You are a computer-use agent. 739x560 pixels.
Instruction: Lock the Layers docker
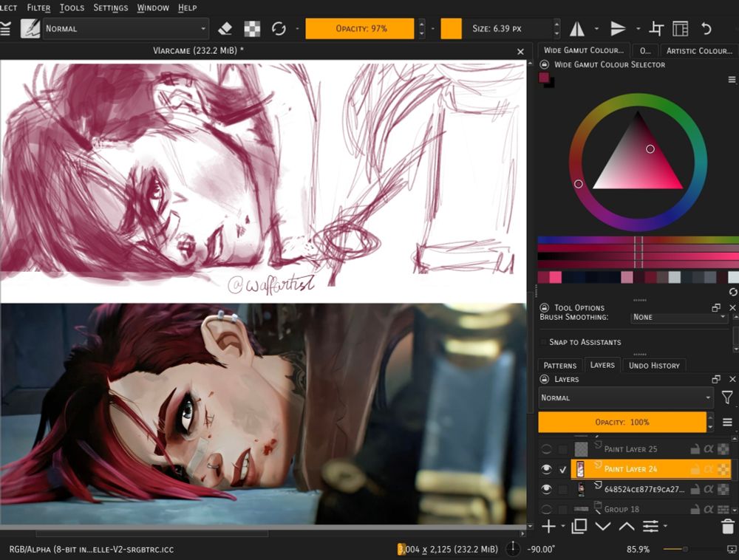point(545,379)
